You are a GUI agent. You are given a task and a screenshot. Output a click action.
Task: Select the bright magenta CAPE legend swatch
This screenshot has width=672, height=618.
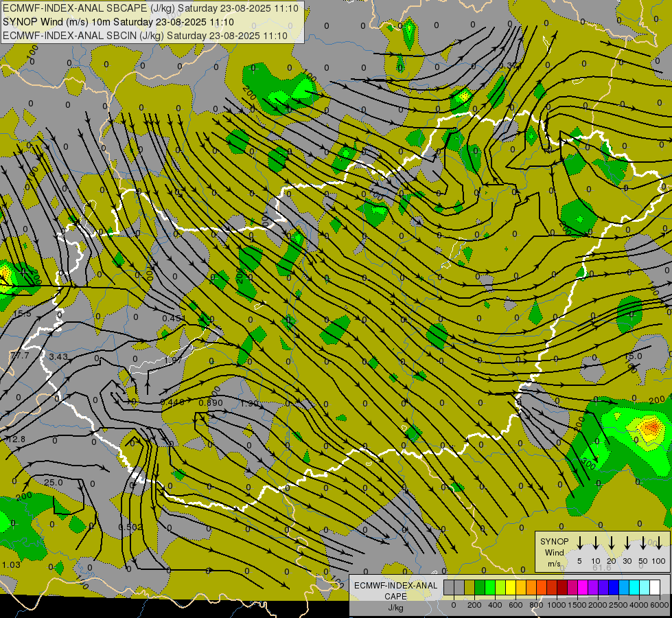tap(583, 587)
